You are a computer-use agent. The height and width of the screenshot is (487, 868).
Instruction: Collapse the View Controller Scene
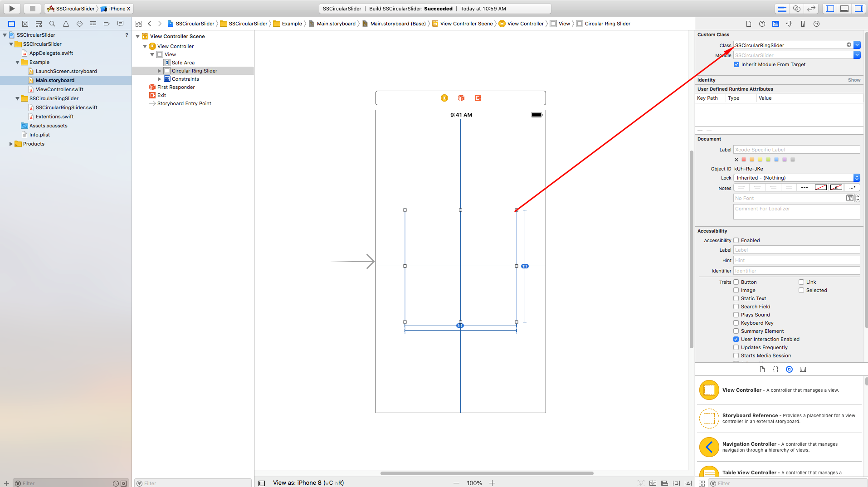coord(137,36)
